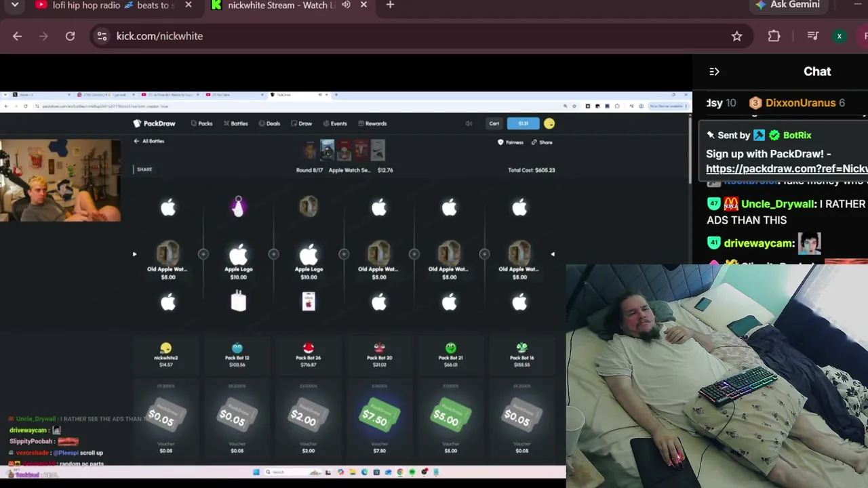Select the first pack thumbnail in the battle row

pyautogui.click(x=310, y=150)
